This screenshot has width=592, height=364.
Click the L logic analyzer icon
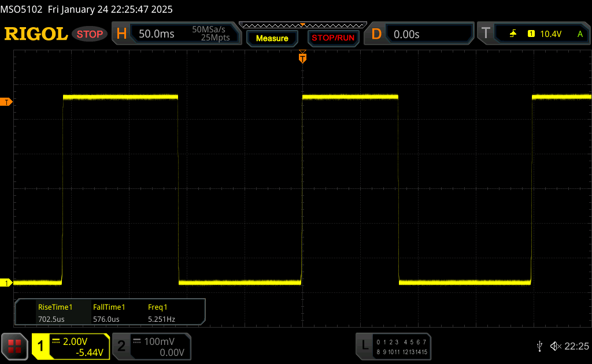click(364, 346)
